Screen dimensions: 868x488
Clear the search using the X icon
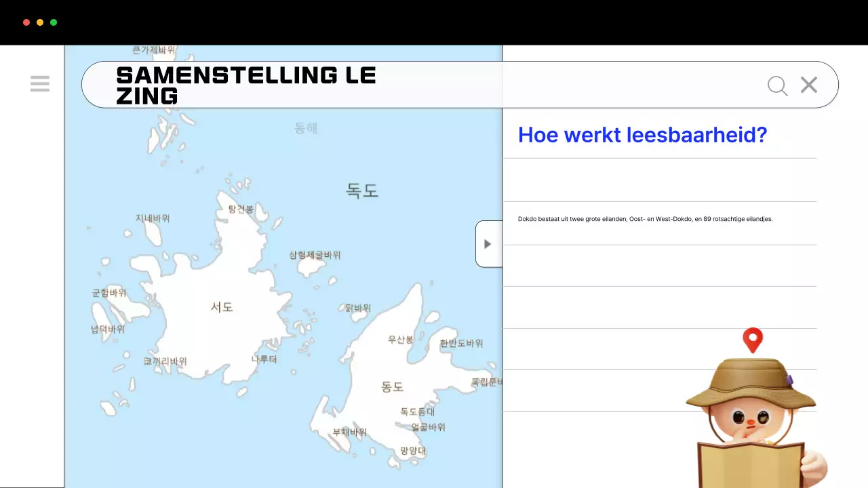click(808, 85)
